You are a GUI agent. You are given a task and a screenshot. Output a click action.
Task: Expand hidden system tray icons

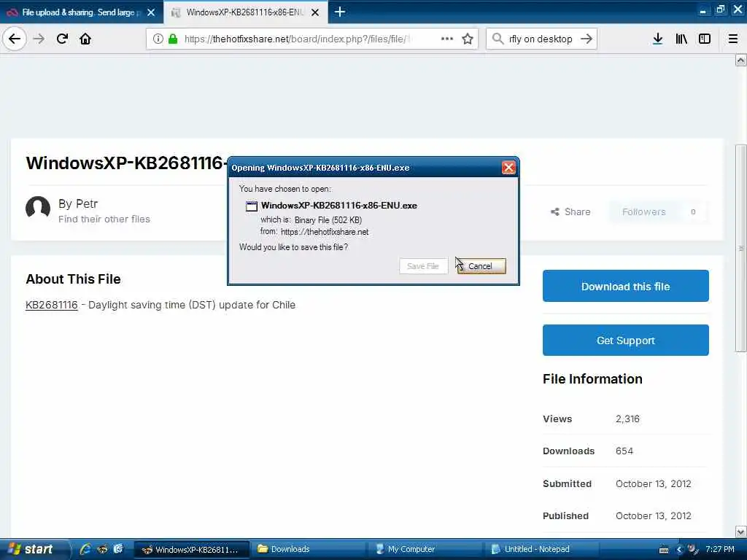tap(679, 550)
